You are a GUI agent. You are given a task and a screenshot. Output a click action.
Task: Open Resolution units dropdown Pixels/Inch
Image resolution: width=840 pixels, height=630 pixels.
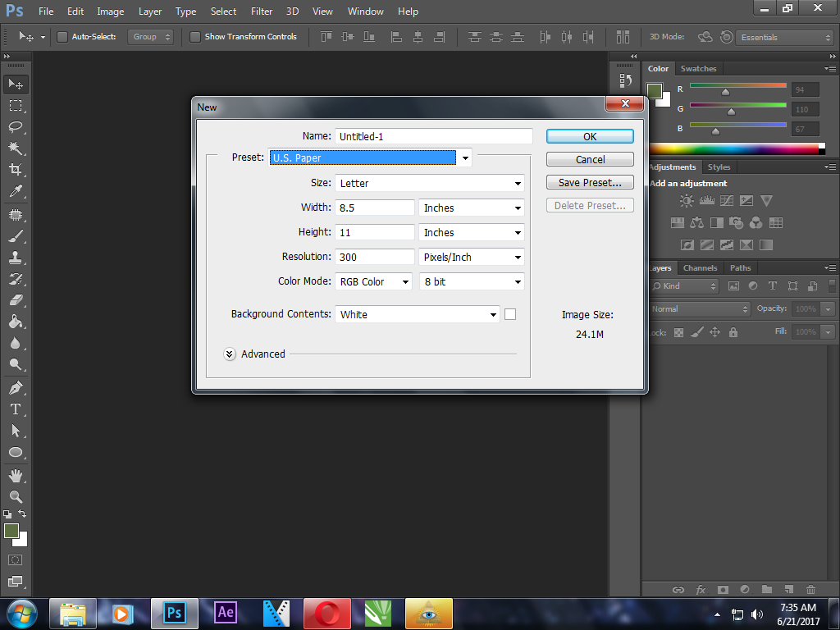pyautogui.click(x=471, y=257)
